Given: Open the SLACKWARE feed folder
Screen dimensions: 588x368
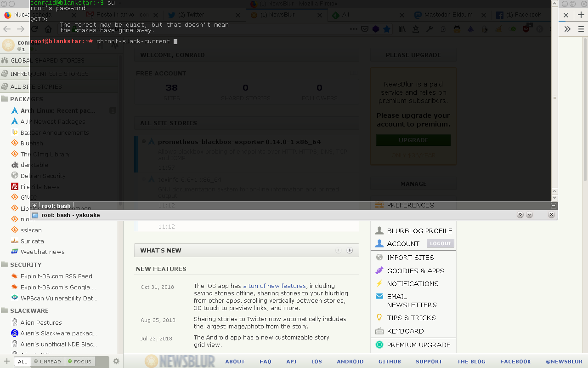Looking at the screenshot, I should pos(29,310).
